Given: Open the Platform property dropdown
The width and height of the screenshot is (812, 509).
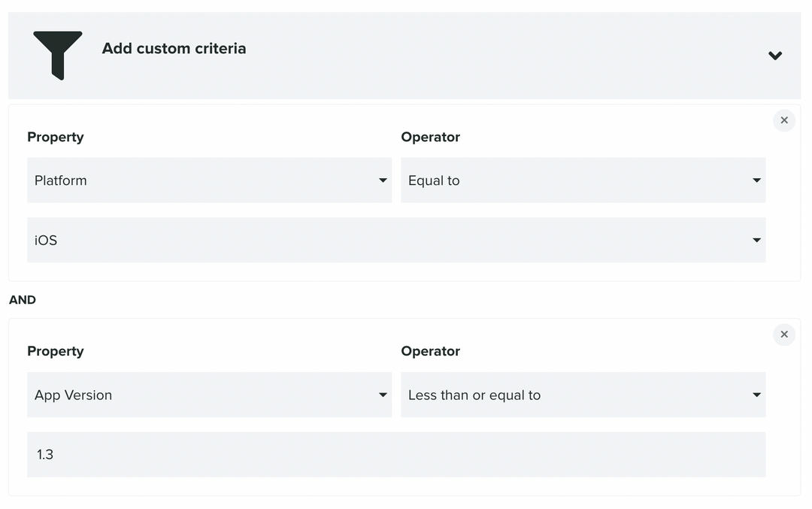Looking at the screenshot, I should pos(209,180).
